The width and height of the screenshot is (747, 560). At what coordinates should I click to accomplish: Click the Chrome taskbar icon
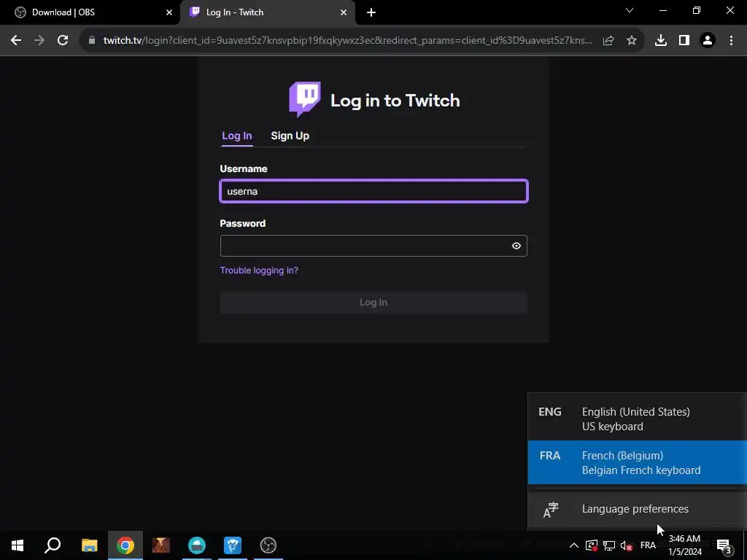(125, 545)
